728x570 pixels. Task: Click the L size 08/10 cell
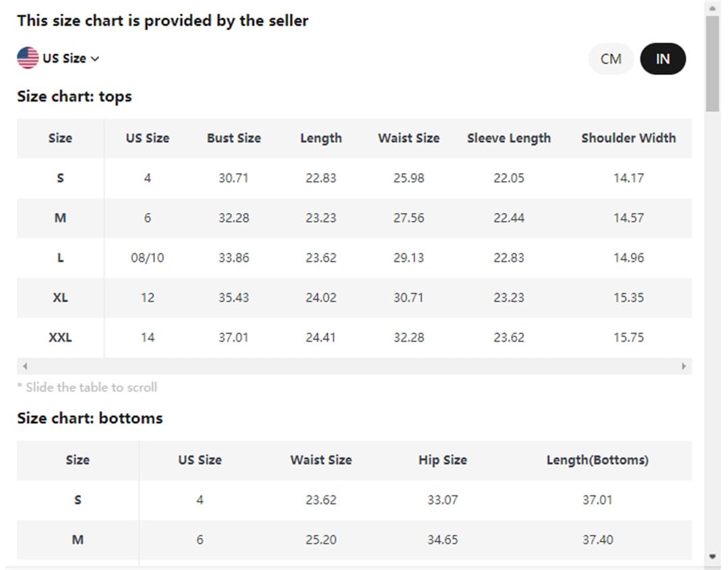[148, 257]
